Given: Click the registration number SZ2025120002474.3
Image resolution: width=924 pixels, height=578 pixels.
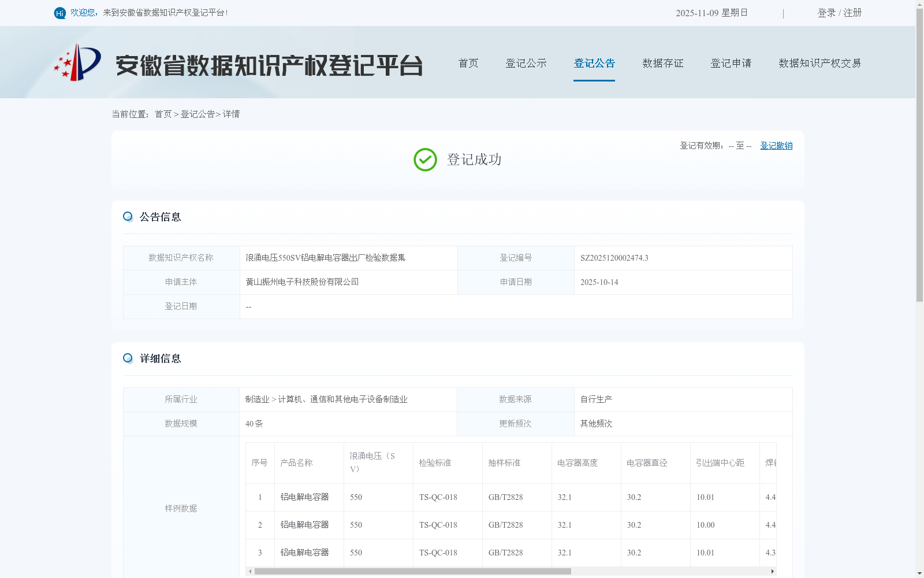Looking at the screenshot, I should [x=614, y=258].
